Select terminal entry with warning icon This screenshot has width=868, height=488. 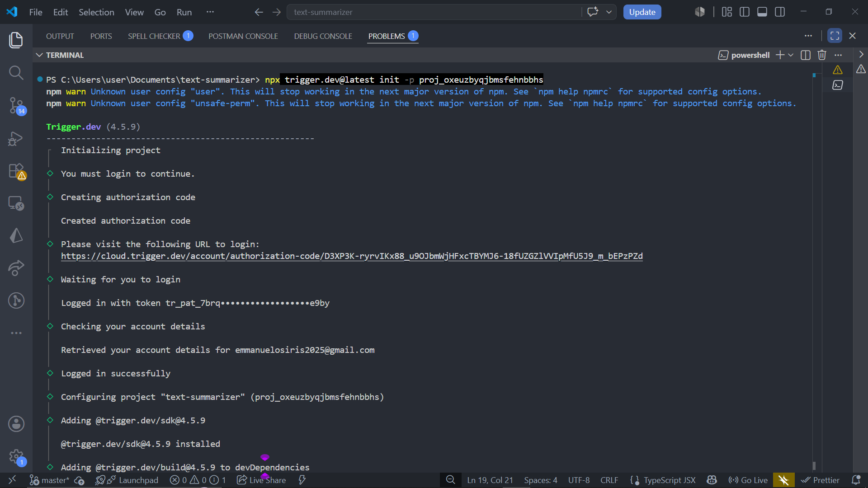838,70
